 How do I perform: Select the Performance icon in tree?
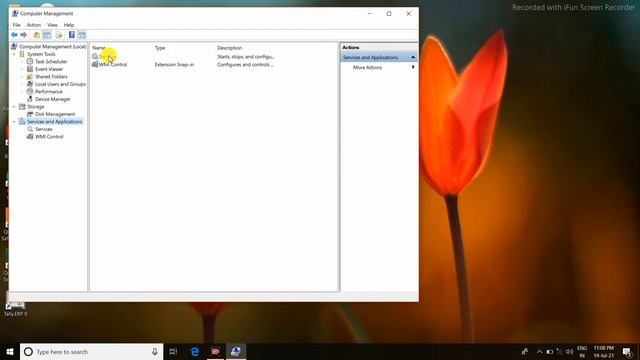(30, 91)
